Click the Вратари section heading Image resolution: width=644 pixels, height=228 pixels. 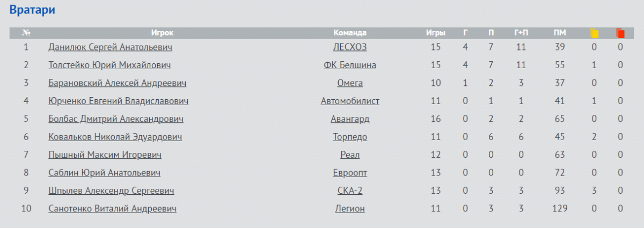point(33,10)
